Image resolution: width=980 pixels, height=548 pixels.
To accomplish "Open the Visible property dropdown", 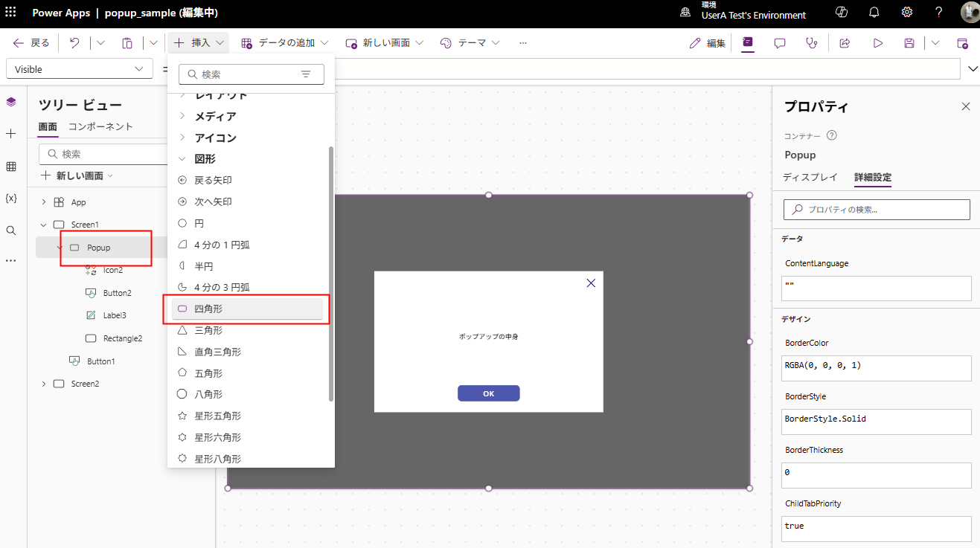I will coord(79,69).
